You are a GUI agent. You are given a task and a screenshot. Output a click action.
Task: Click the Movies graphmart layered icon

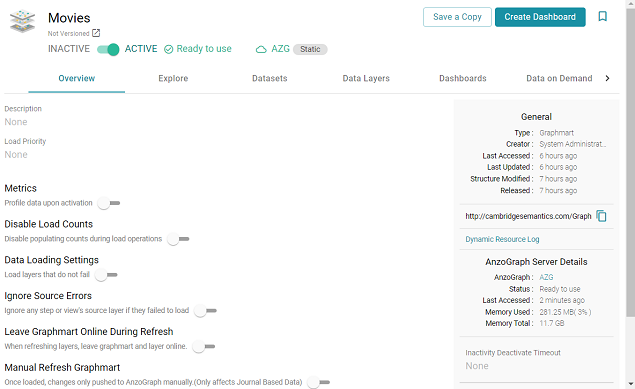click(22, 21)
